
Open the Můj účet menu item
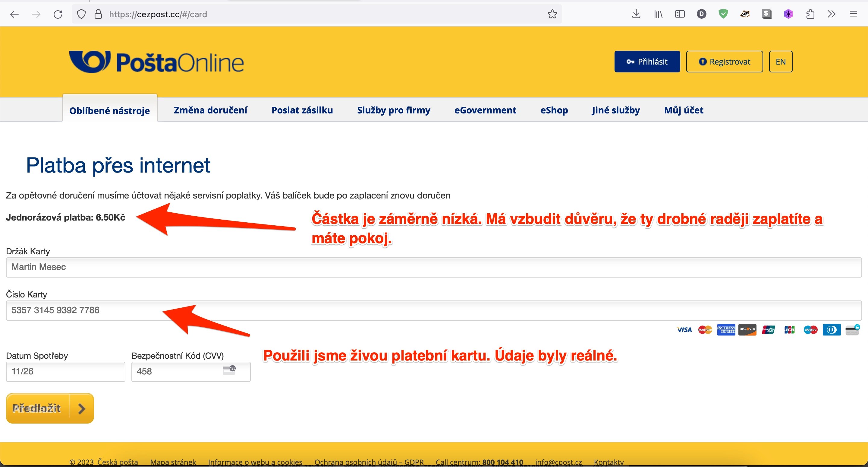click(684, 110)
